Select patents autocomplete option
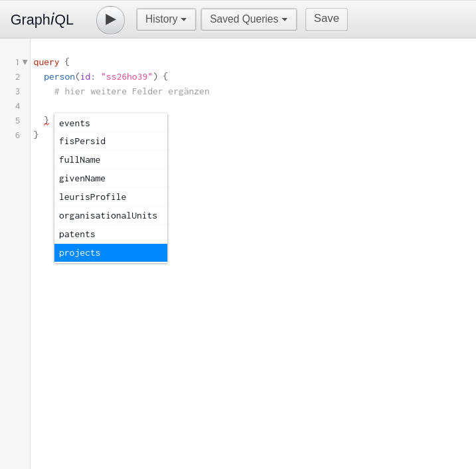 click(111, 234)
